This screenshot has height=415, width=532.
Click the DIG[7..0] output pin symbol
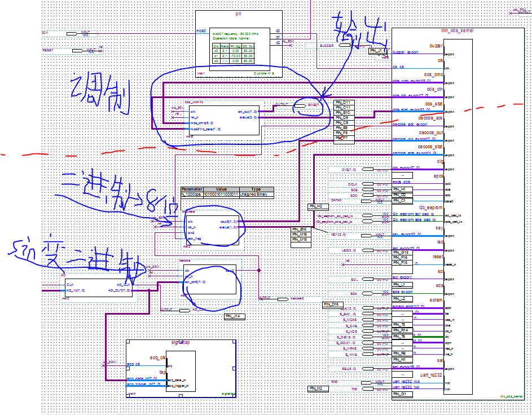point(368,169)
